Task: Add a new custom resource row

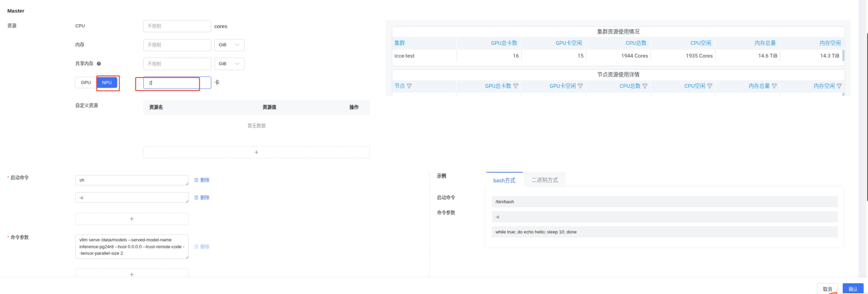Action: (x=256, y=152)
